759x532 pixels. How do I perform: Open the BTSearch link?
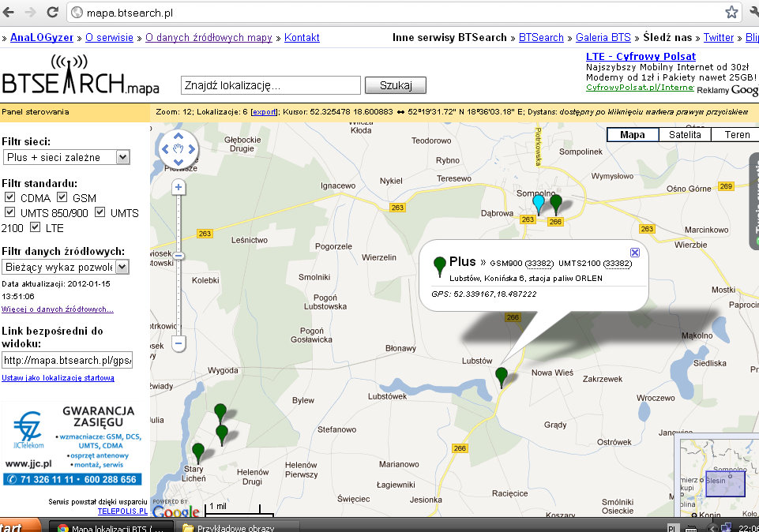click(541, 37)
